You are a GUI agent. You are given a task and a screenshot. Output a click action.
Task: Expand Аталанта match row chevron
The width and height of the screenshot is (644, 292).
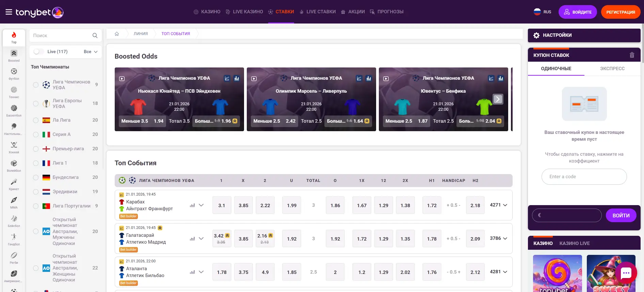[201, 272]
